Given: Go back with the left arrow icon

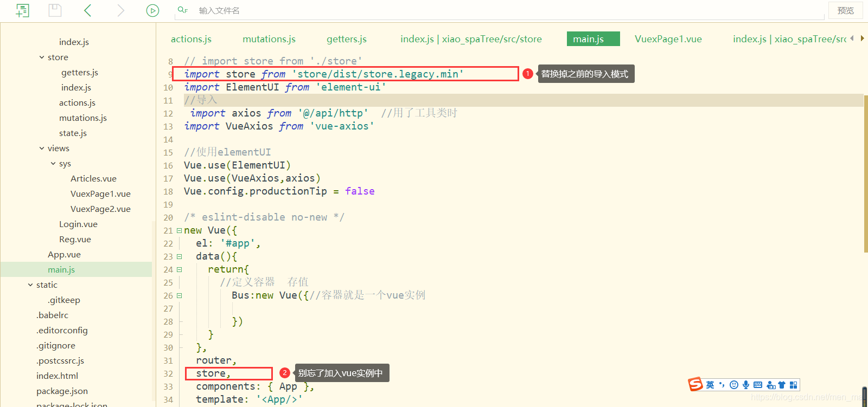Looking at the screenshot, I should click(88, 10).
